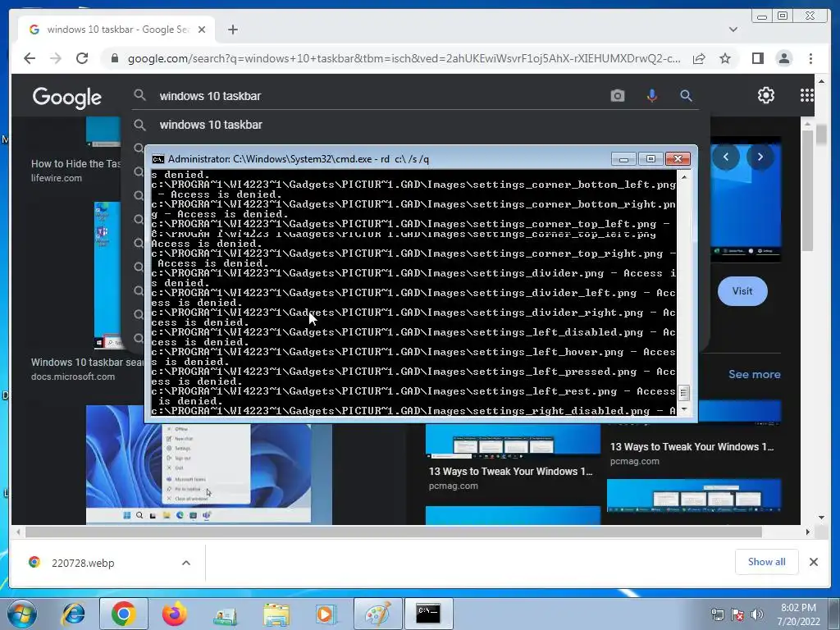Close the windows 10 taskbar tab
Image resolution: width=840 pixels, height=630 pixels.
click(x=202, y=30)
